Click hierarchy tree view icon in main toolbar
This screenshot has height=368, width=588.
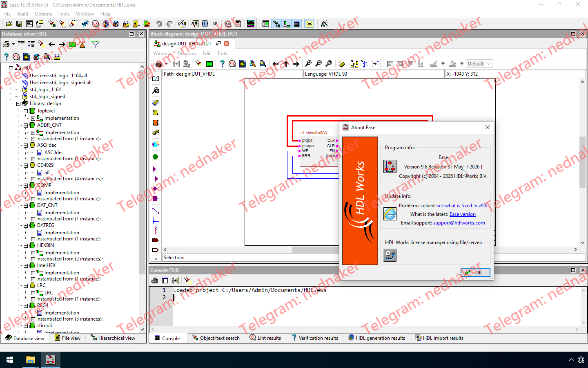point(276,24)
